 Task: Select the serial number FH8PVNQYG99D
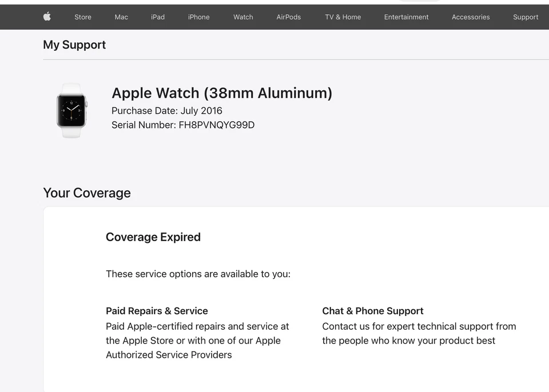pyautogui.click(x=183, y=125)
